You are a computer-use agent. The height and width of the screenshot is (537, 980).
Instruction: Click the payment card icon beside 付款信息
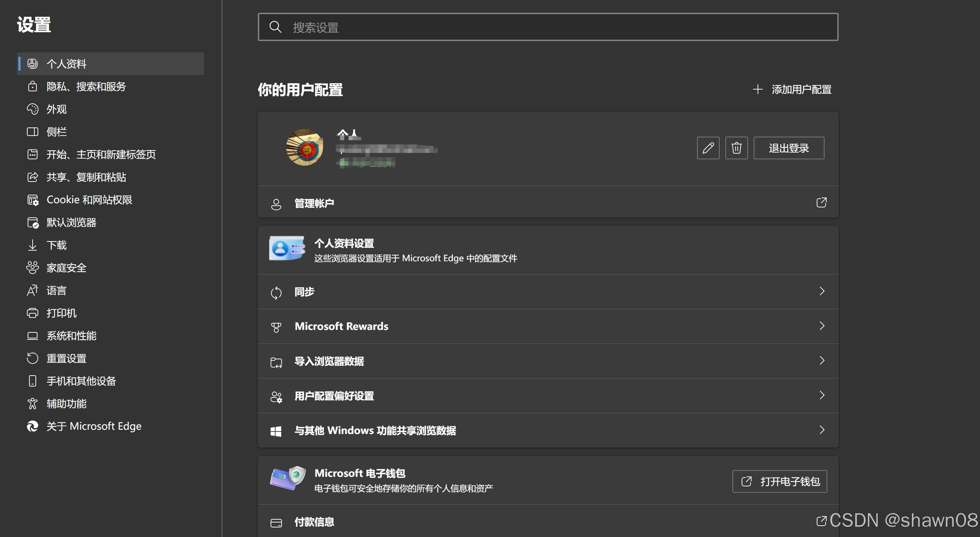click(276, 523)
